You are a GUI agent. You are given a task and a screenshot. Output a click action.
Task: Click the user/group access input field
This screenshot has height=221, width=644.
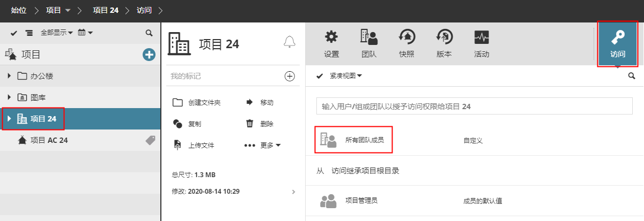tap(475, 106)
